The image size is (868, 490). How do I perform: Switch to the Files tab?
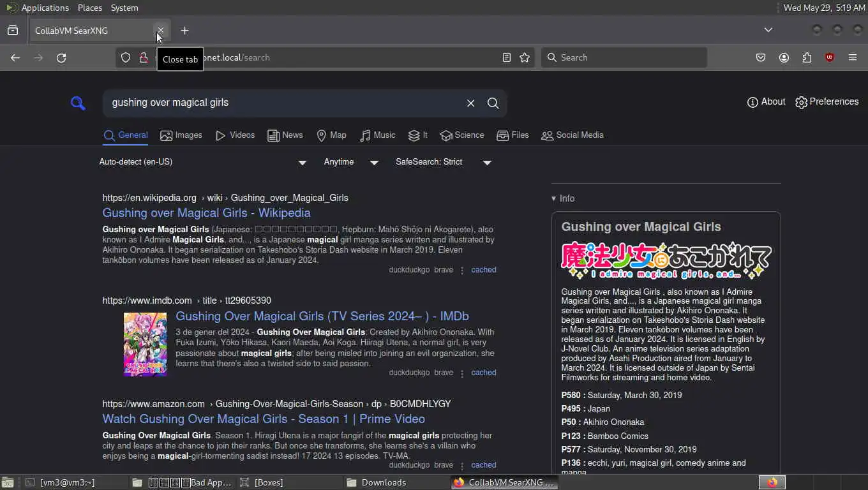(x=513, y=135)
